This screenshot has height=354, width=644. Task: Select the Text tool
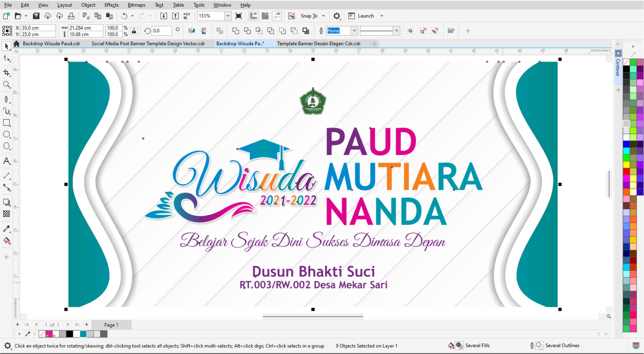(x=6, y=161)
